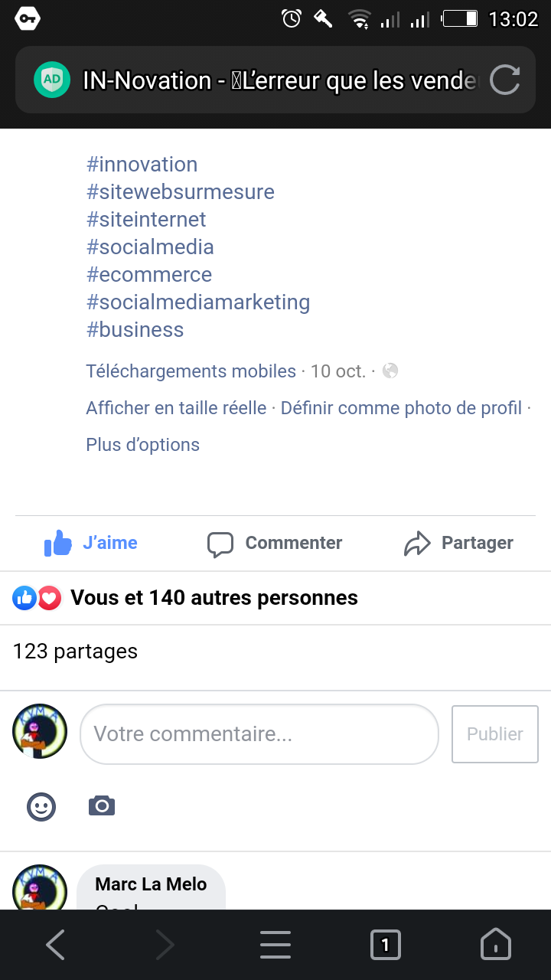The image size is (551, 980).
Task: Toggle the J'aime like button
Action: 91,543
